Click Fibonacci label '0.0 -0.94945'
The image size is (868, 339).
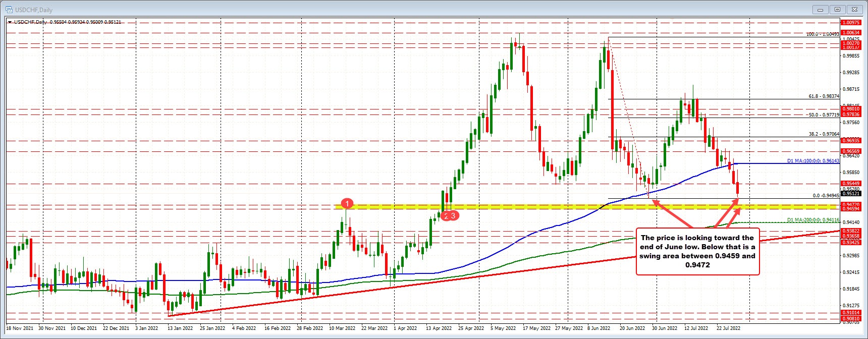point(826,196)
